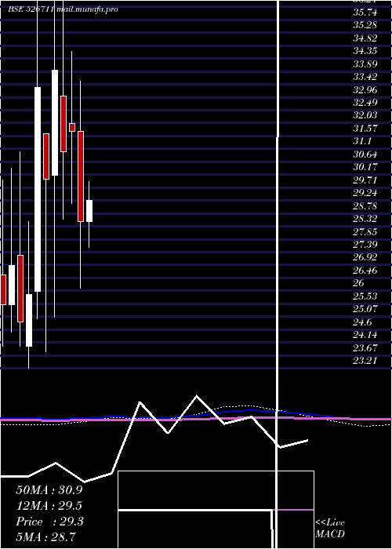This screenshot has width=392, height=549.
Task: Click the tallest white candlestick body
Action: 38,189
